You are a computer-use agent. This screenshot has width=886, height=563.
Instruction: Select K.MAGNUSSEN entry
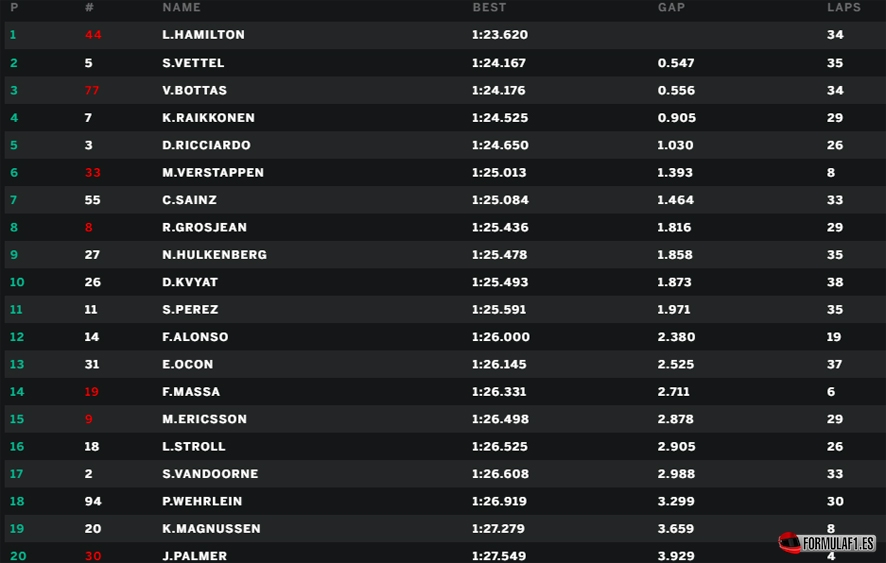coord(443,529)
